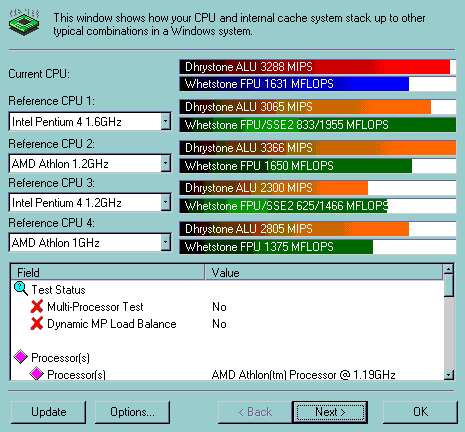
Task: Expand Reference CPU 4 dropdown list
Action: click(166, 242)
